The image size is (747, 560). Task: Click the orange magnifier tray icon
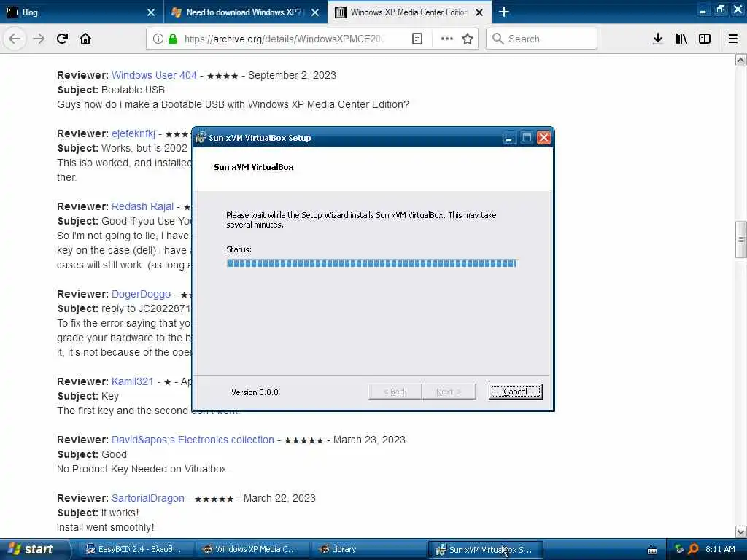click(x=693, y=549)
